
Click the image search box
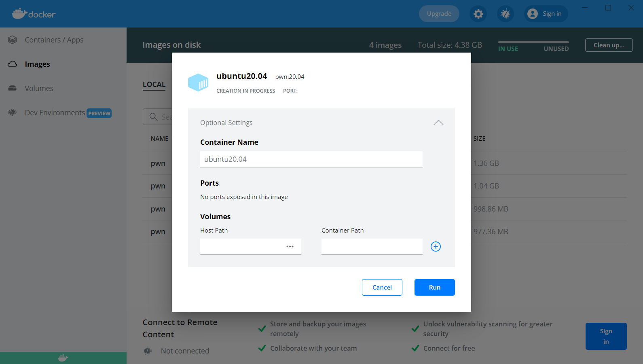(x=158, y=117)
